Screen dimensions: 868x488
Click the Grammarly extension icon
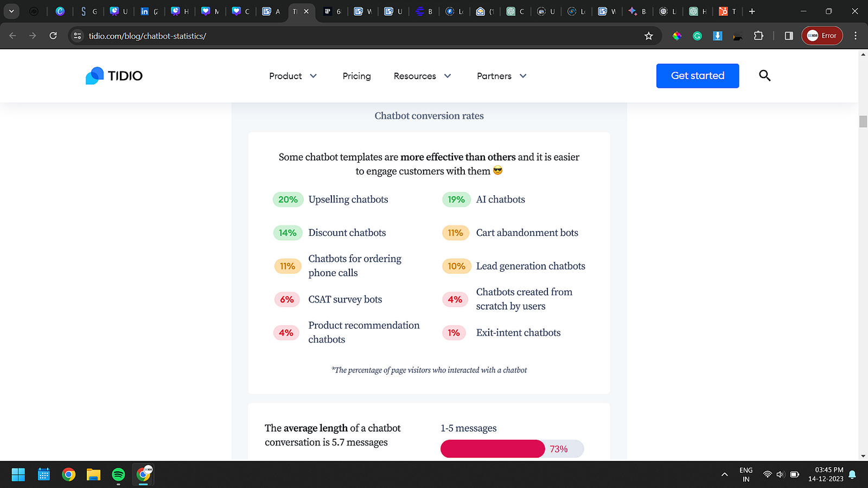[x=697, y=36]
